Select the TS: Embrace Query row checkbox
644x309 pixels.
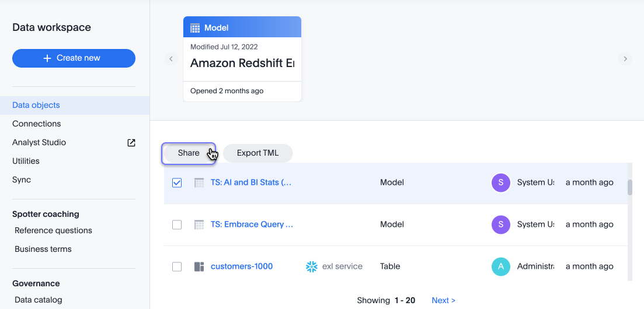(177, 224)
